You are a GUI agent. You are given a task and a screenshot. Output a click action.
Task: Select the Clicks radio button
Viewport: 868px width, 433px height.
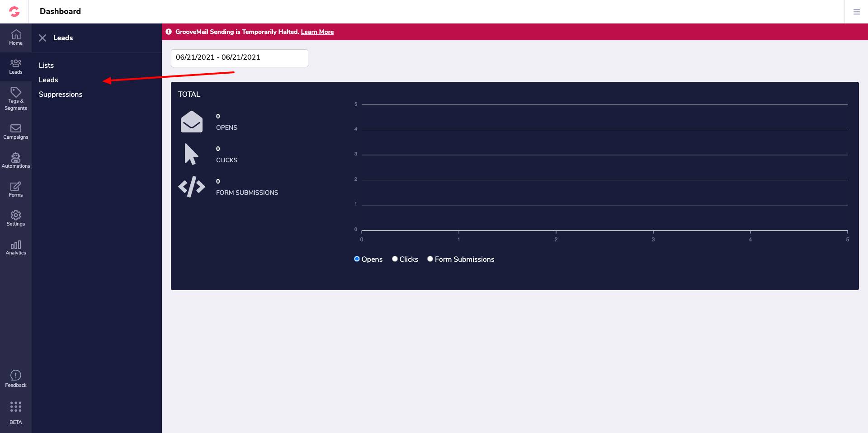pyautogui.click(x=395, y=259)
